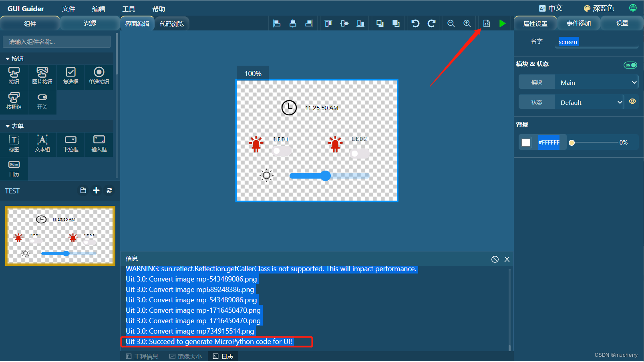This screenshot has height=362, width=644.
Task: Click the background opacity slider handle
Action: pos(572,143)
